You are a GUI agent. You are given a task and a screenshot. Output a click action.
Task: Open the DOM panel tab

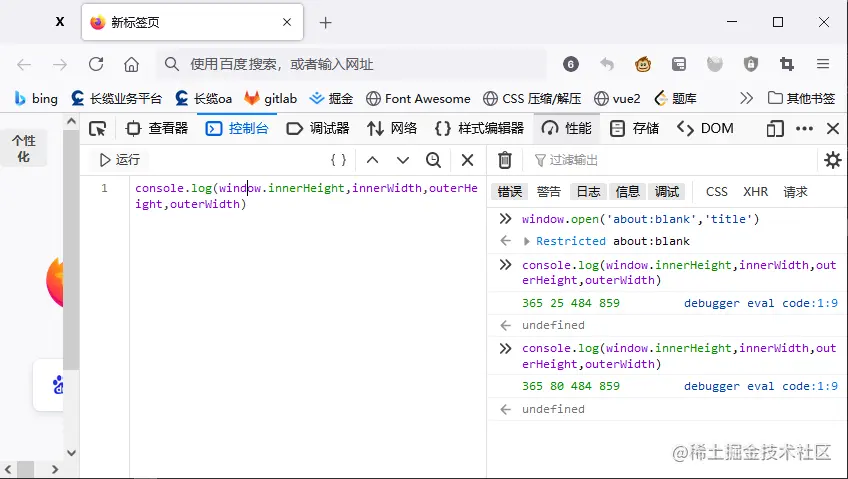[x=705, y=129]
